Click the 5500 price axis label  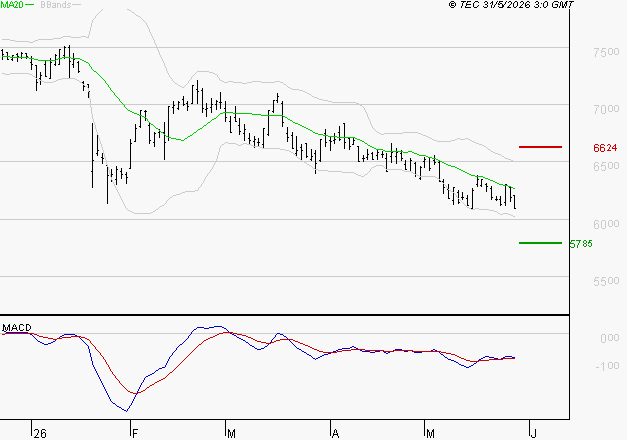[606, 281]
